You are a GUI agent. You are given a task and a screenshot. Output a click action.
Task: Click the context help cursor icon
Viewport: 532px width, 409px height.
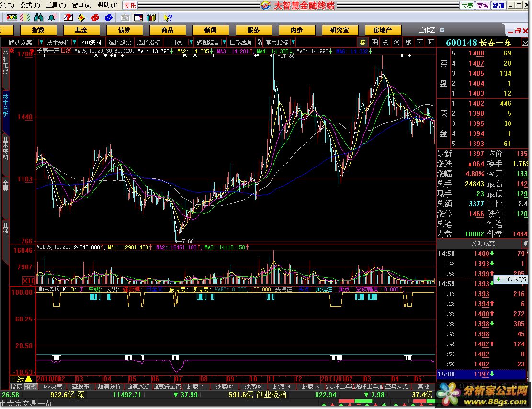[x=168, y=17]
